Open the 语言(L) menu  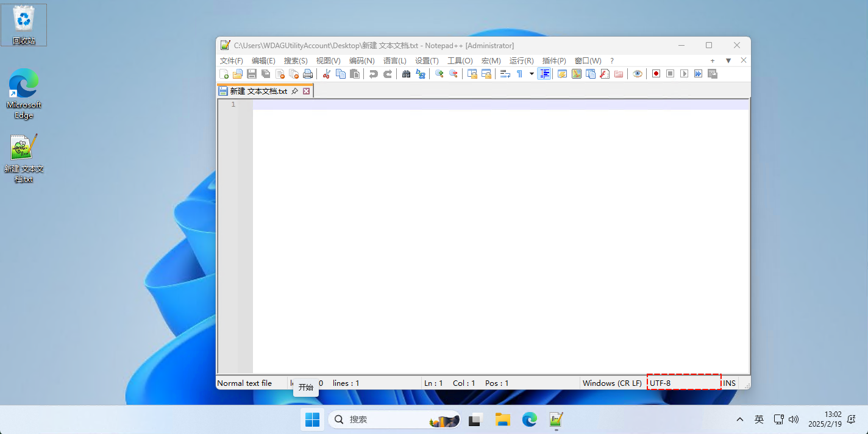394,60
